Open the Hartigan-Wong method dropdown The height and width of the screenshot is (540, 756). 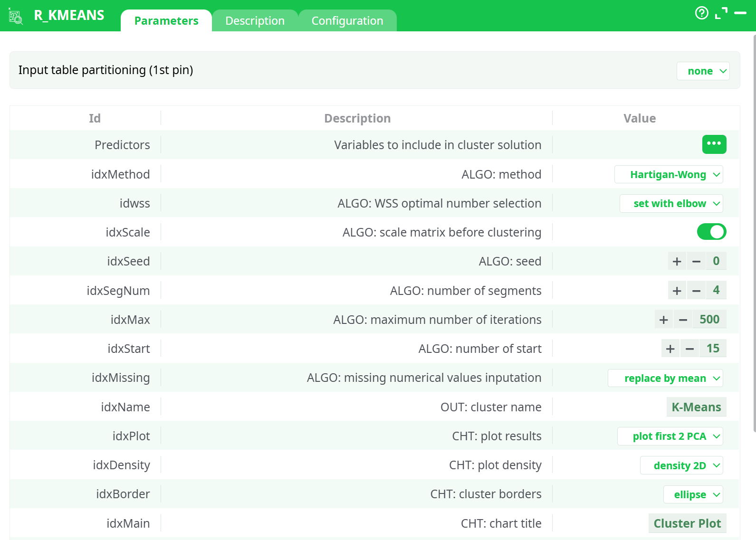669,174
